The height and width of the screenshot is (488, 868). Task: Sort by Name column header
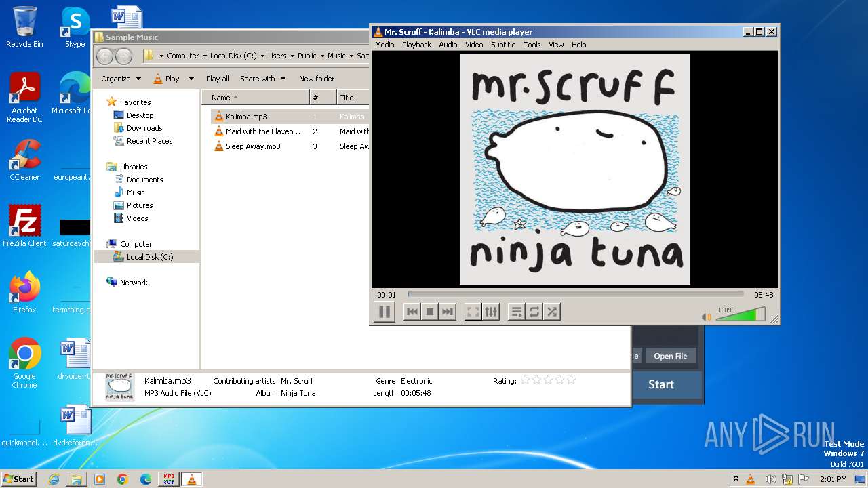(256, 98)
